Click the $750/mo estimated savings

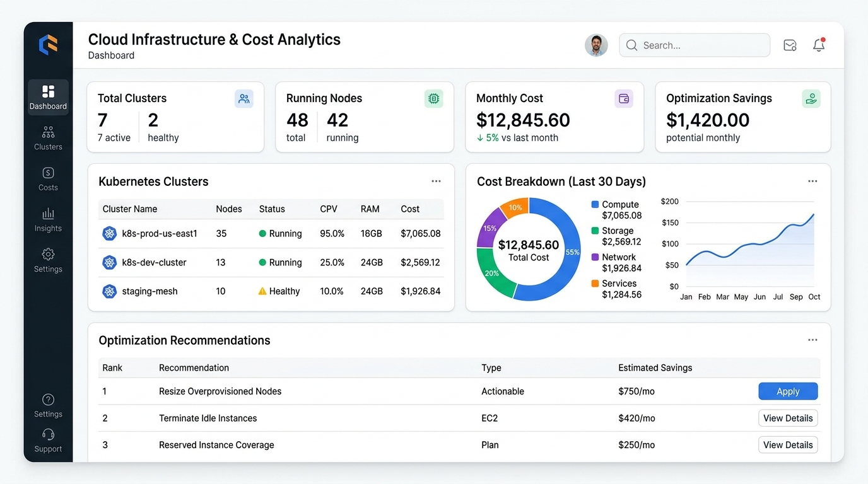click(636, 391)
